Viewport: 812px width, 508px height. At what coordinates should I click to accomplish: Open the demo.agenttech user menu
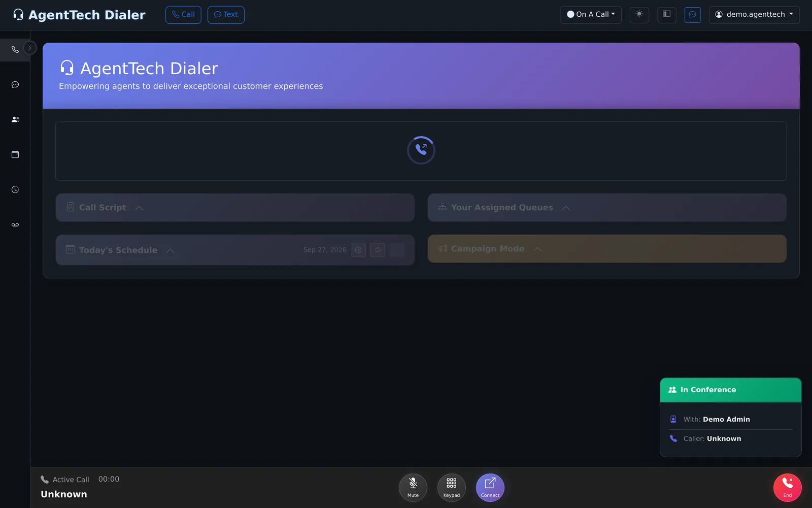(x=754, y=15)
